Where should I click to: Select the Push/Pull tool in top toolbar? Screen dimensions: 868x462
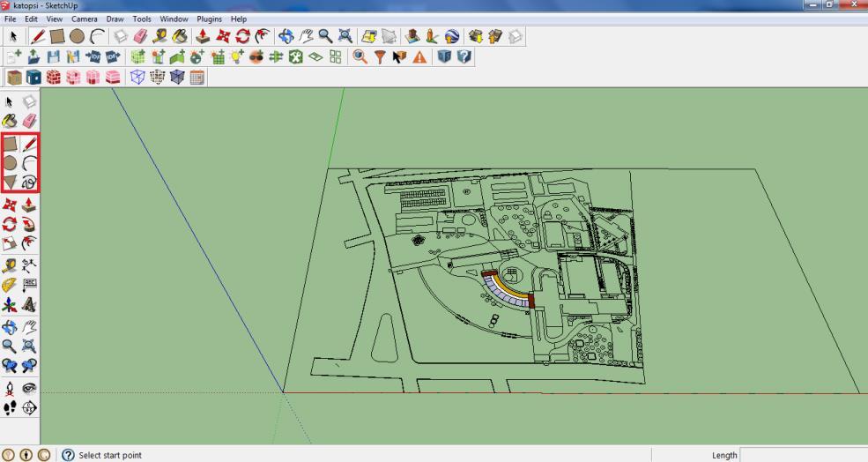(x=204, y=36)
